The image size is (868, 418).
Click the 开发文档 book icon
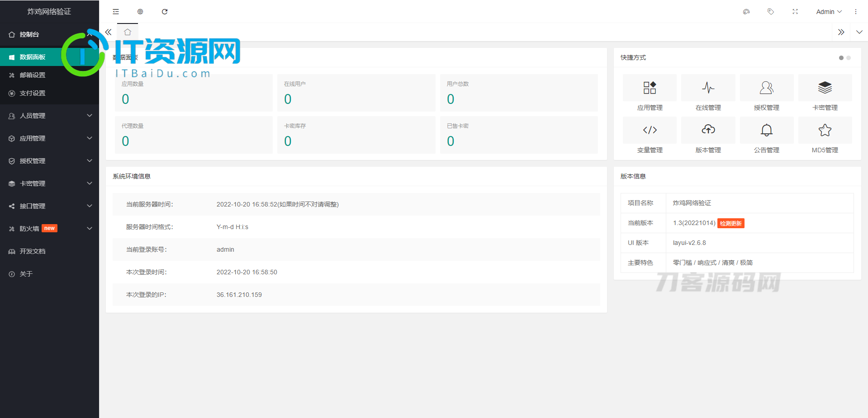pyautogui.click(x=12, y=251)
